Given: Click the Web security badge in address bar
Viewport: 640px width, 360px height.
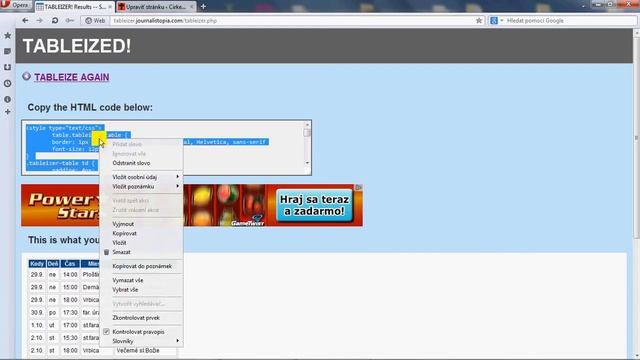Looking at the screenshot, I should [95, 20].
